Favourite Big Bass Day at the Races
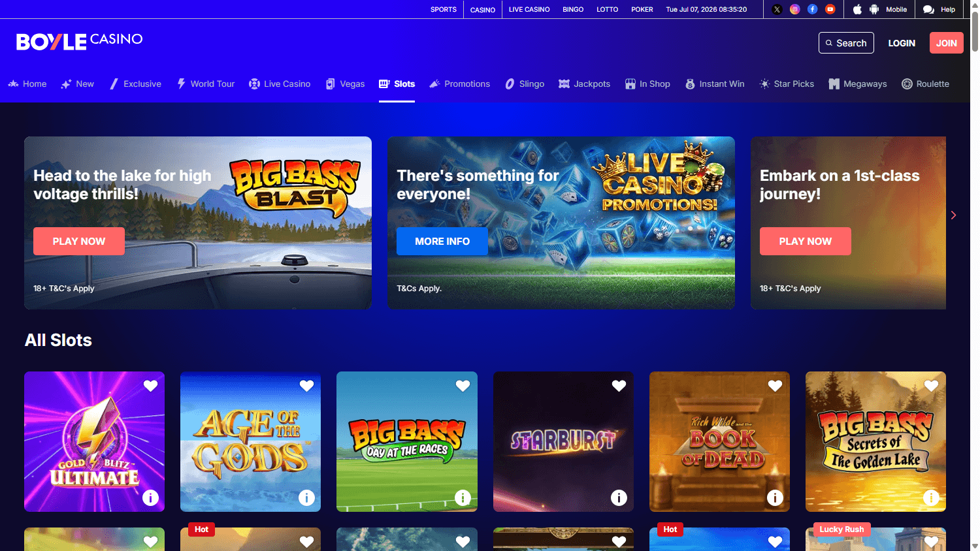 [x=463, y=386]
